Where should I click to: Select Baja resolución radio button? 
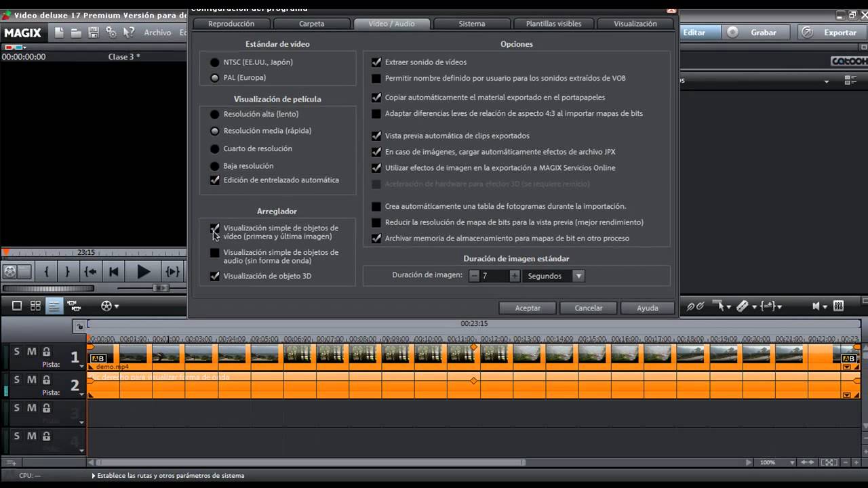[x=215, y=166]
